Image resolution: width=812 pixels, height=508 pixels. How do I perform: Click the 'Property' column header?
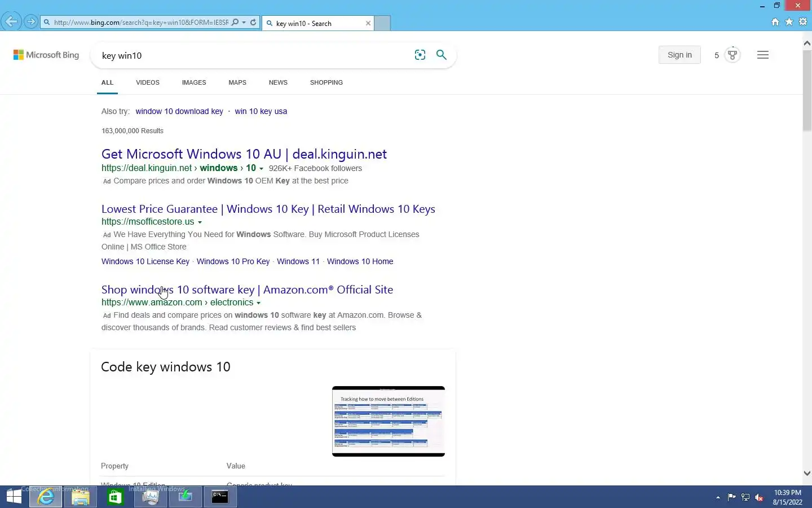(114, 466)
